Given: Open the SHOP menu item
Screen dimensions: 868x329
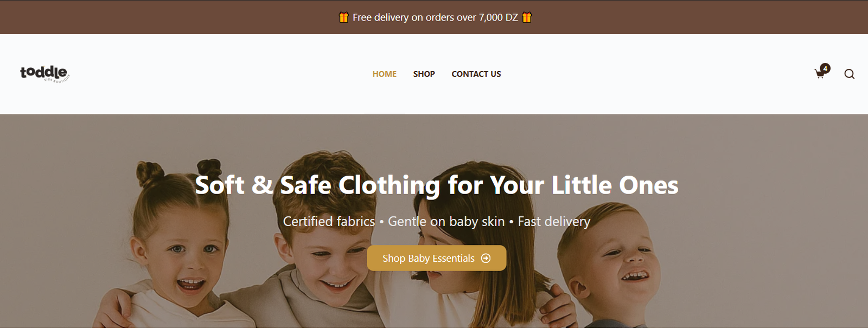Looking at the screenshot, I should 424,74.
